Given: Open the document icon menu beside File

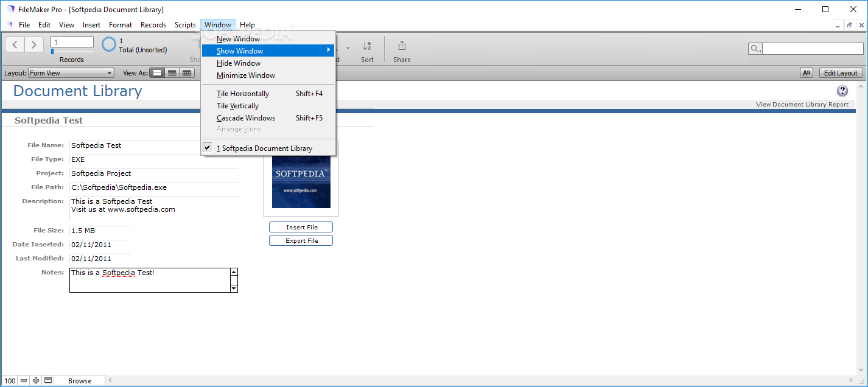Looking at the screenshot, I should pyautogui.click(x=10, y=25).
